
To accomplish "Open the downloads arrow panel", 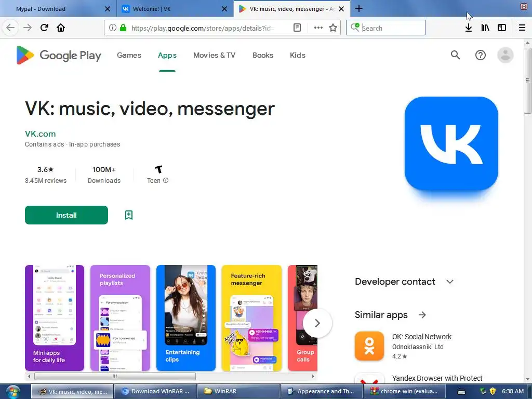I will pos(469,28).
